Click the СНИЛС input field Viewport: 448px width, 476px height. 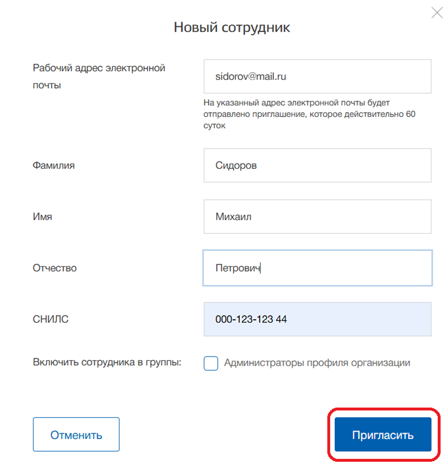click(x=317, y=319)
